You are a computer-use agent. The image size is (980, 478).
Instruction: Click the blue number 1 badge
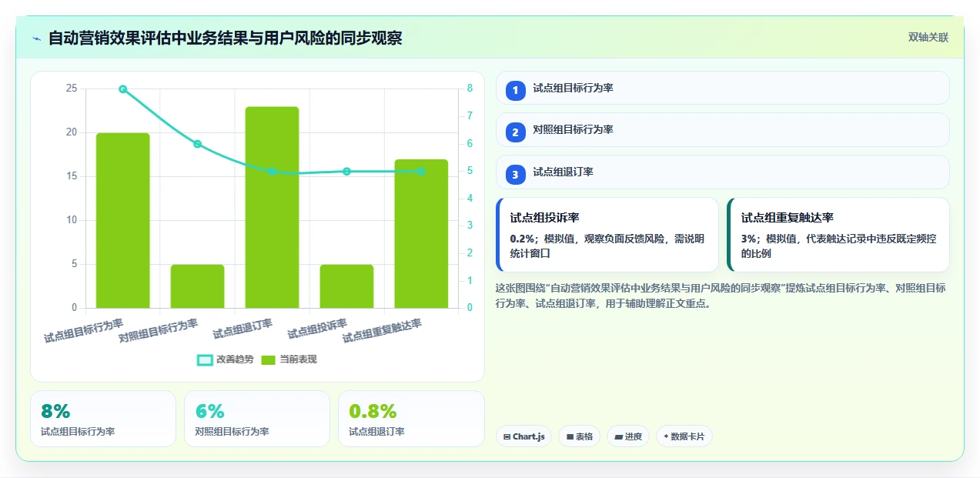[x=516, y=90]
